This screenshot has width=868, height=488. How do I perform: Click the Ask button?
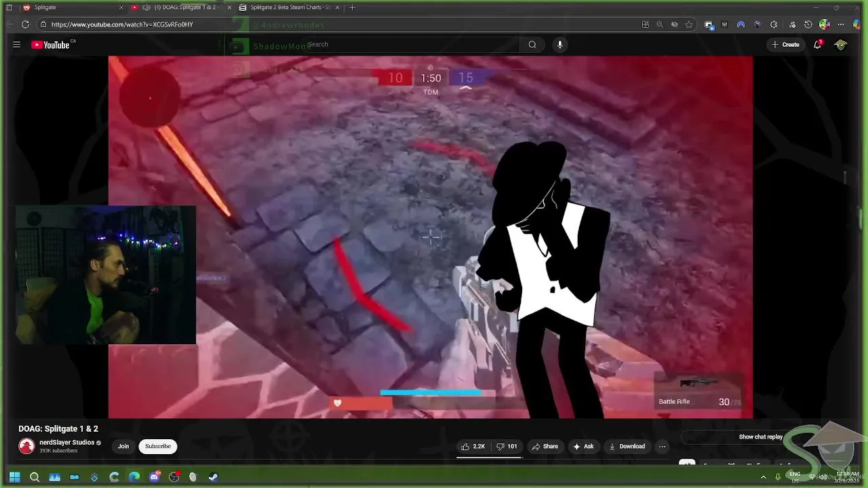(583, 447)
